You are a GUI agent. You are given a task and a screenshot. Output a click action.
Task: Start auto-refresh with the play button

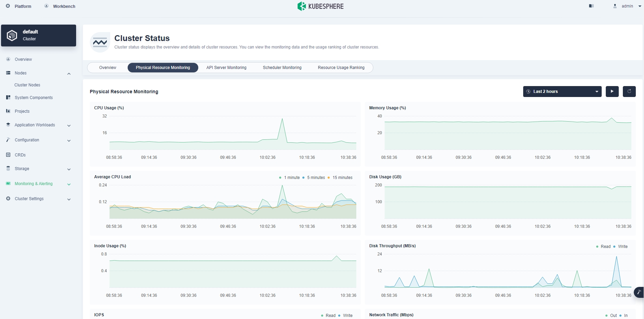(x=612, y=92)
